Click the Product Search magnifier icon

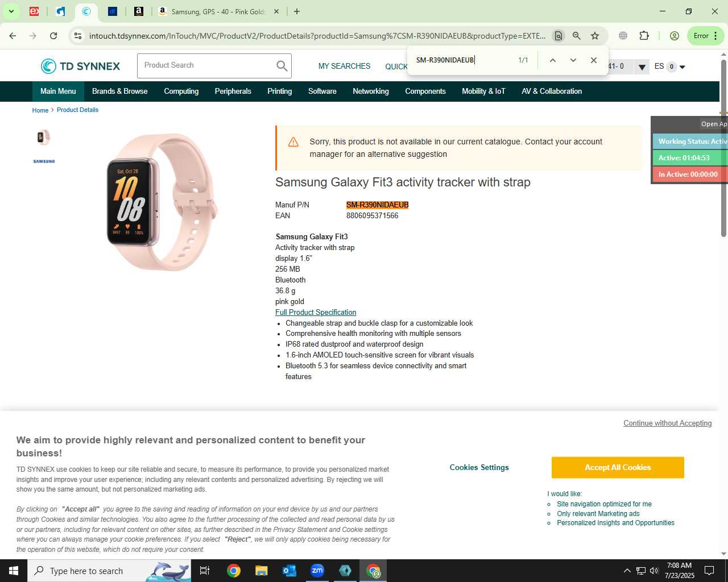tap(282, 66)
